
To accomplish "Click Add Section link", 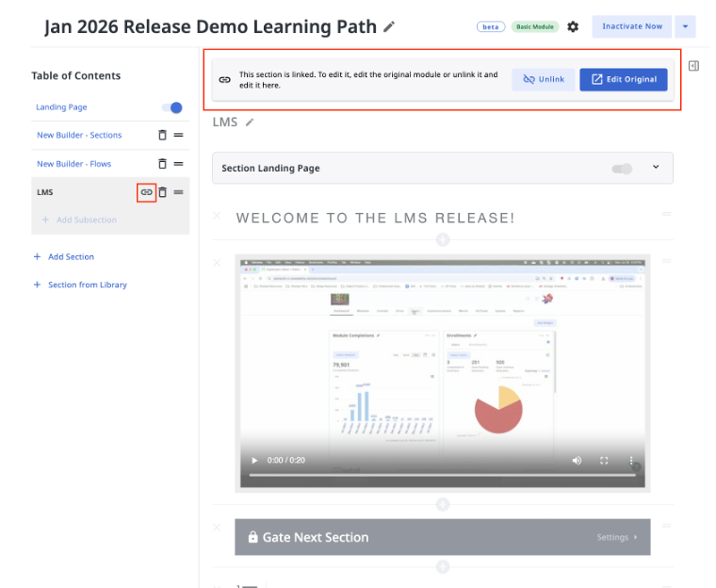I will tap(64, 256).
